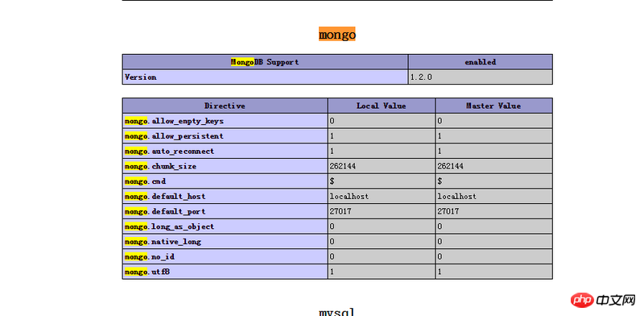The width and height of the screenshot is (644, 316).
Task: Click the master value of mongo.allow_empty_keys
Action: coord(493,121)
